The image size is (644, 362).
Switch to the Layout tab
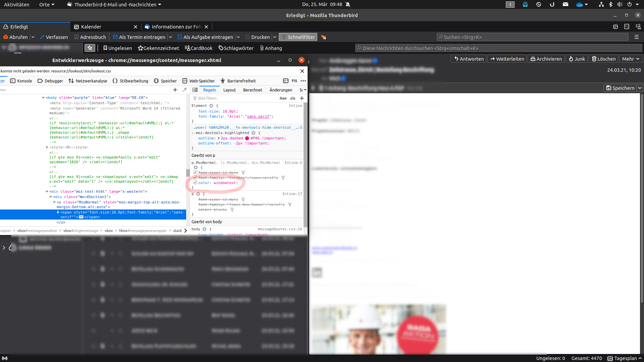click(229, 90)
